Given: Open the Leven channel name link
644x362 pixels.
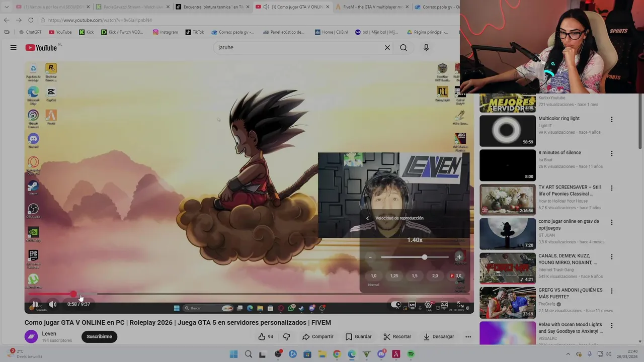Looking at the screenshot, I should click(x=49, y=334).
